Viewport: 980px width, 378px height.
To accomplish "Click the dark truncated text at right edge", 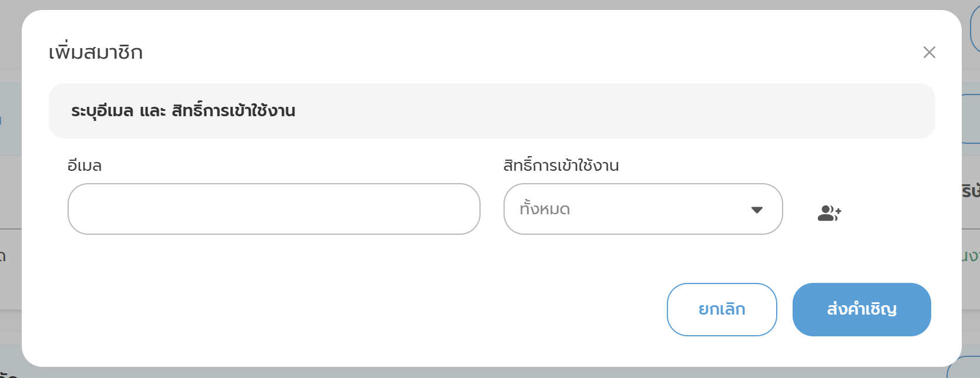I will pos(971,191).
